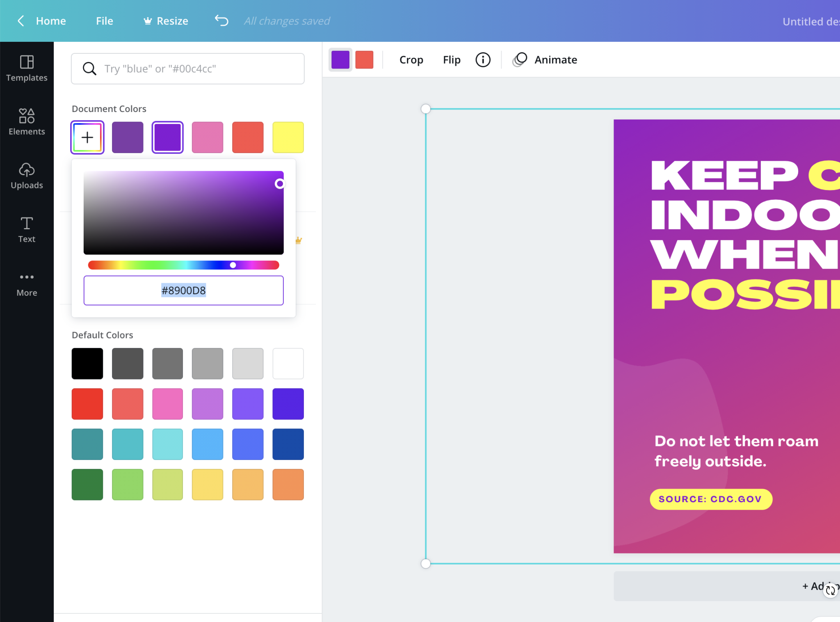
Task: Open the Elements panel
Action: pos(26,121)
